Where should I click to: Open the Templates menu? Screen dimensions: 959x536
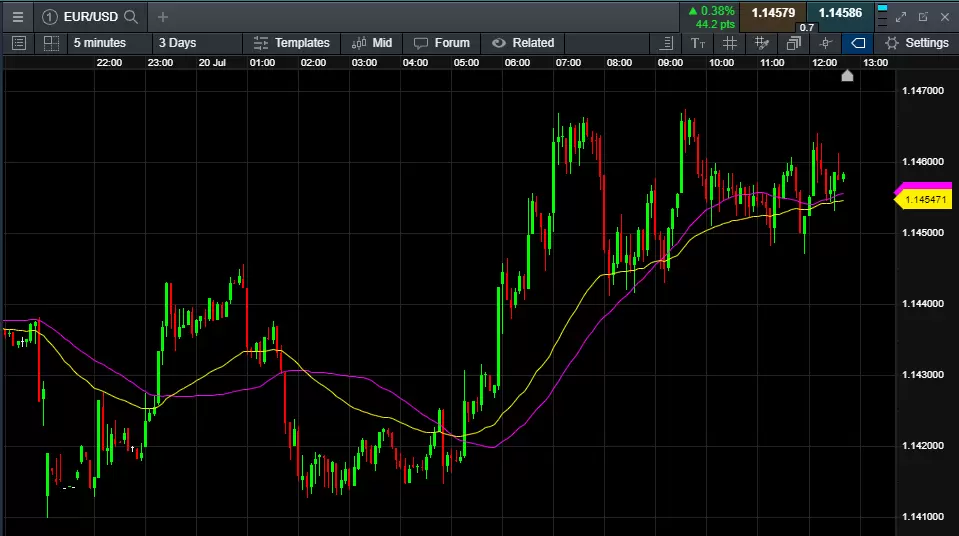pos(291,43)
